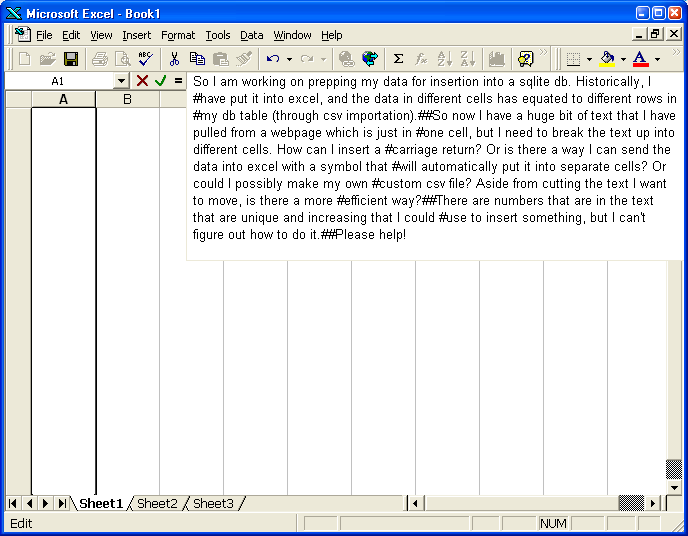Image resolution: width=688 pixels, height=536 pixels.
Task: Open the Format menu
Action: pyautogui.click(x=178, y=35)
